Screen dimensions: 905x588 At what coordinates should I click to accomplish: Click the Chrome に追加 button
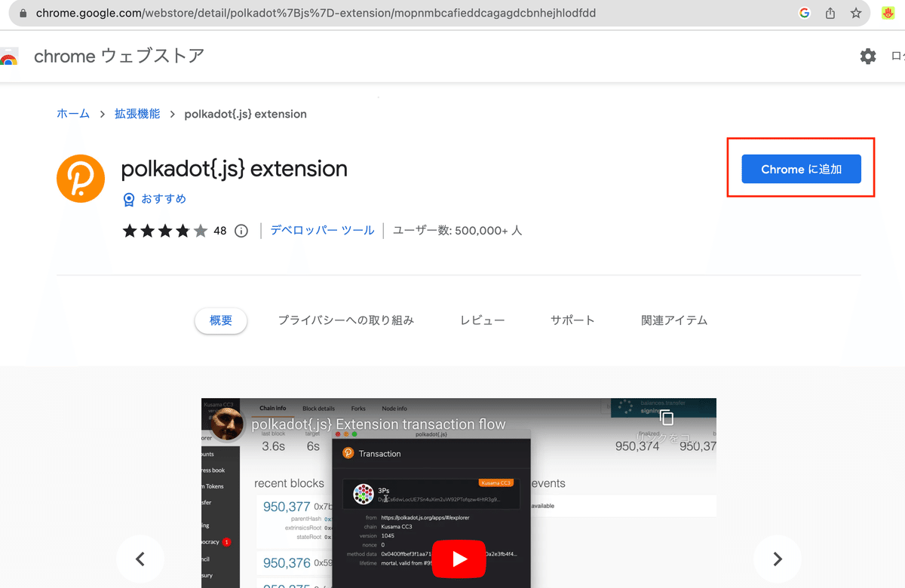[801, 169]
